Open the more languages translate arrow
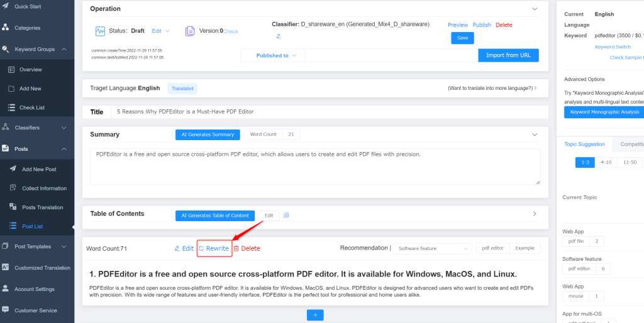This screenshot has width=644, height=323. coord(535,88)
